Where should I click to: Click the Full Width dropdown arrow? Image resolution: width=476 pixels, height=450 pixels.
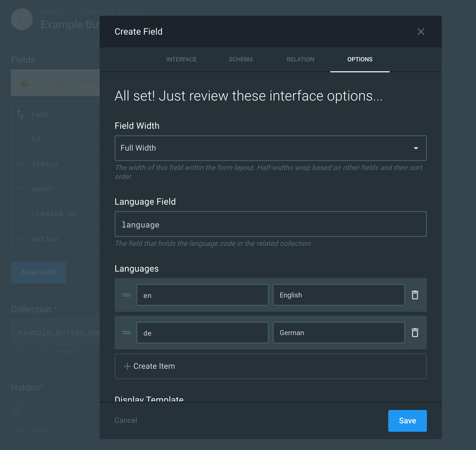(x=416, y=148)
